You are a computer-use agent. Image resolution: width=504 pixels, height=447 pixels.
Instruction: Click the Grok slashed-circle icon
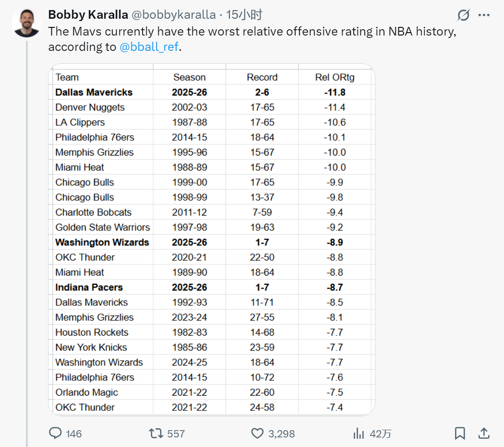tap(462, 16)
